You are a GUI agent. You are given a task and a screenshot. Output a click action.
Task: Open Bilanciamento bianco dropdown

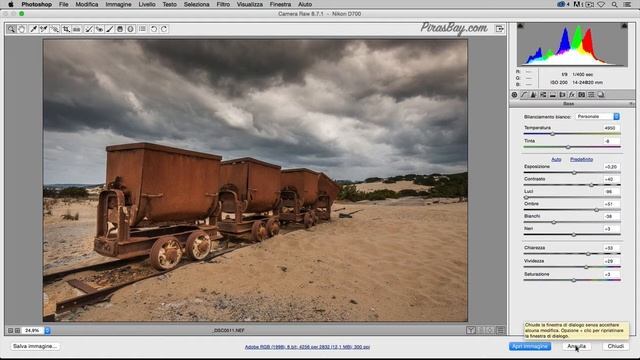[598, 116]
